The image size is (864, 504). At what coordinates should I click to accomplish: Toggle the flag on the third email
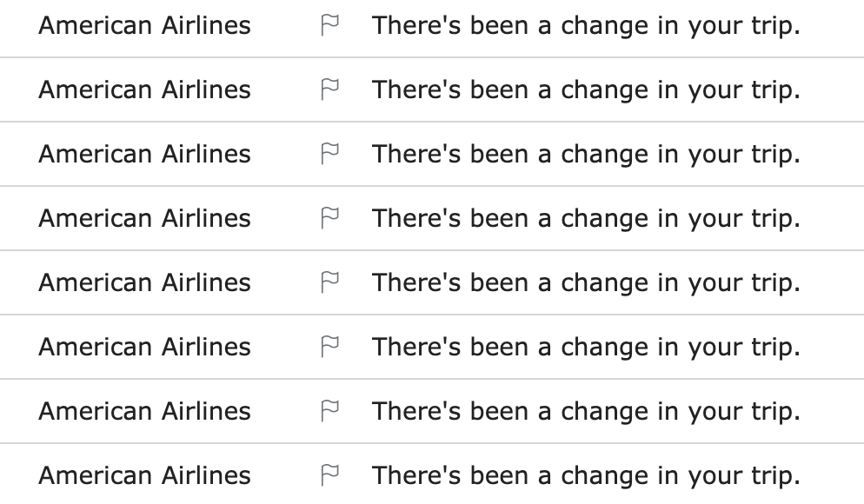click(x=329, y=155)
